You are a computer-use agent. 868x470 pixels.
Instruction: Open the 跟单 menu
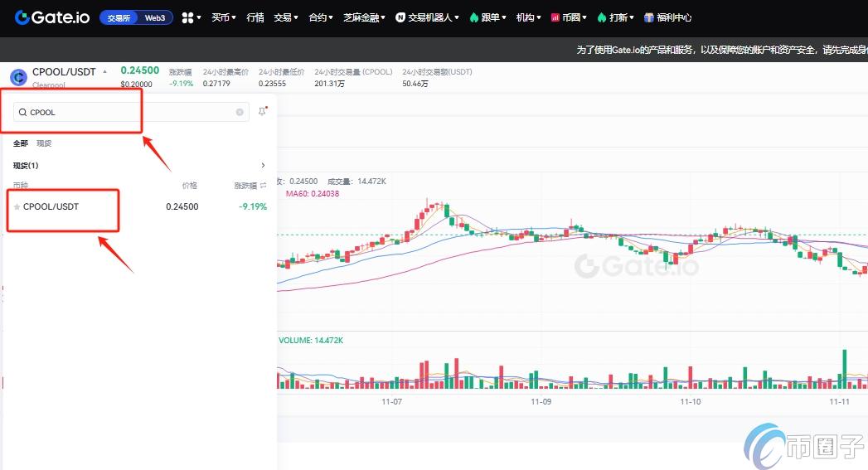click(x=487, y=17)
